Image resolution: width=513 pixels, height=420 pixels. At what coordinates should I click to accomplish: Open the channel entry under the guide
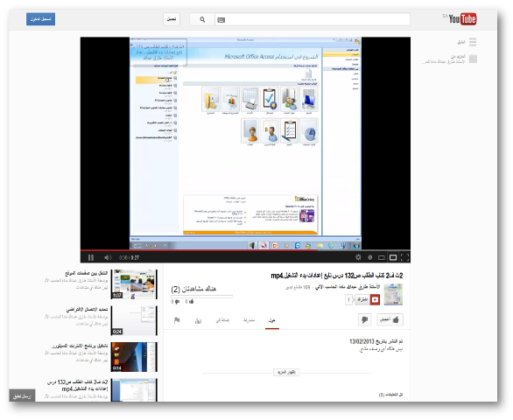tap(450, 59)
